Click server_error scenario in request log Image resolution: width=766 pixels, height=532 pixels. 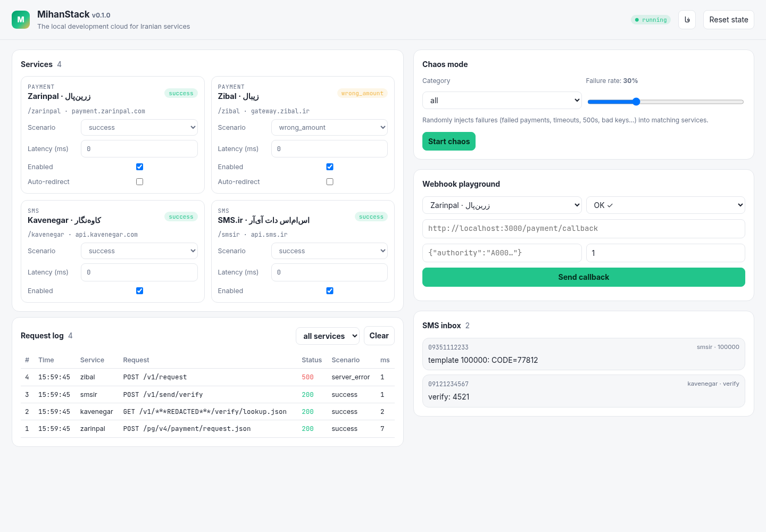pyautogui.click(x=351, y=377)
